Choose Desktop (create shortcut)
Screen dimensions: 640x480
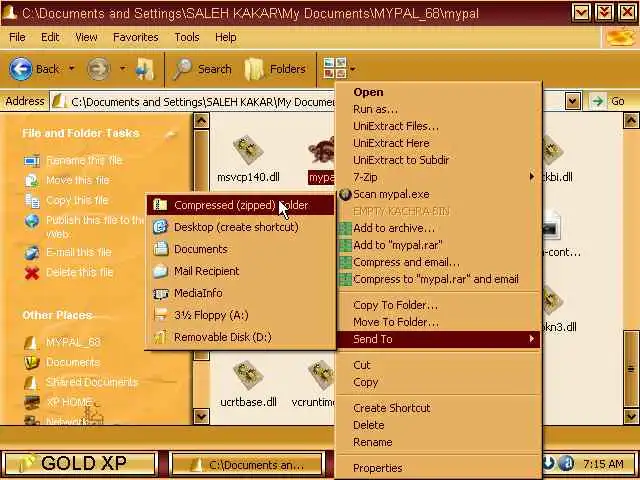[x=241, y=227]
